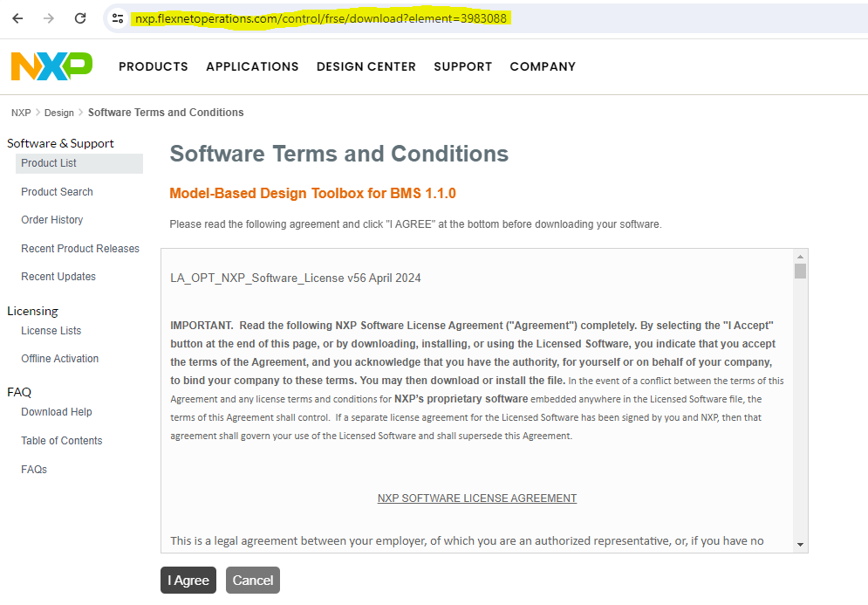
Task: Click LA_OPT_NXP_Software_License v56 text
Action: click(x=296, y=278)
